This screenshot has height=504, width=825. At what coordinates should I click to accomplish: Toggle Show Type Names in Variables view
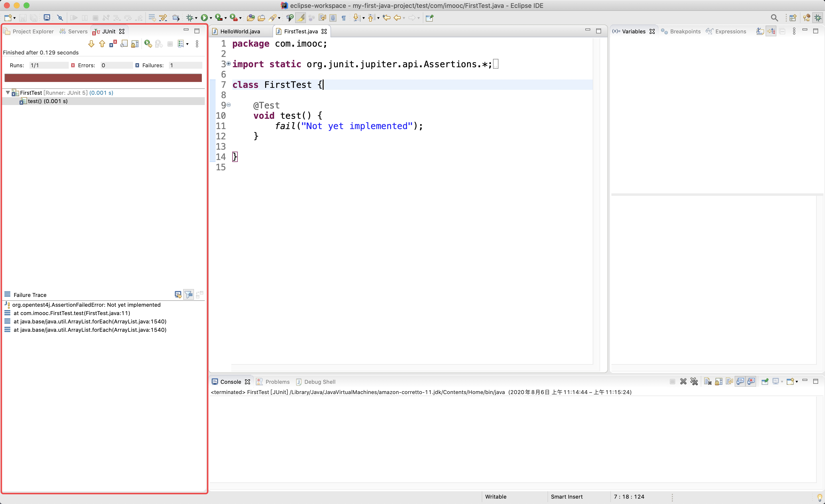point(760,31)
